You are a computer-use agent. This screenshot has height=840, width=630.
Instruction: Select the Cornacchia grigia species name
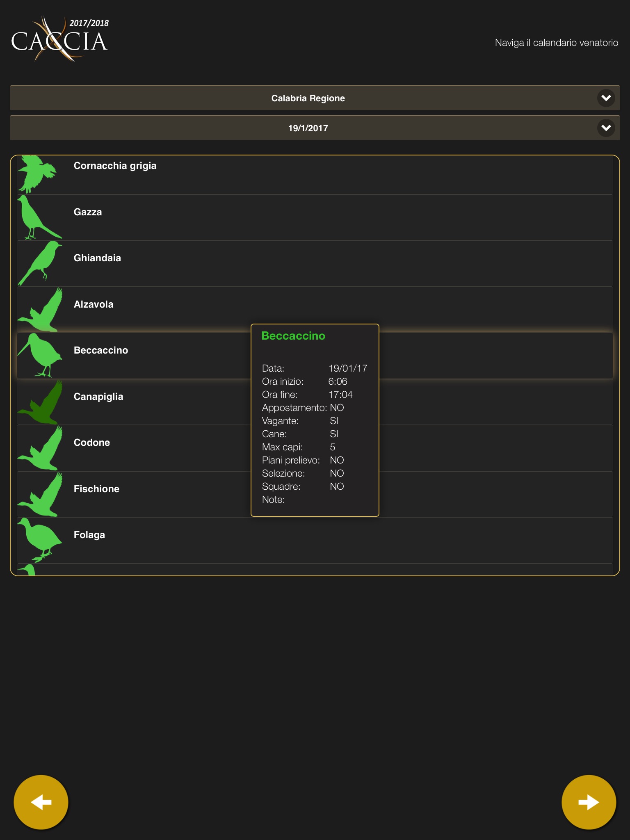point(115,166)
